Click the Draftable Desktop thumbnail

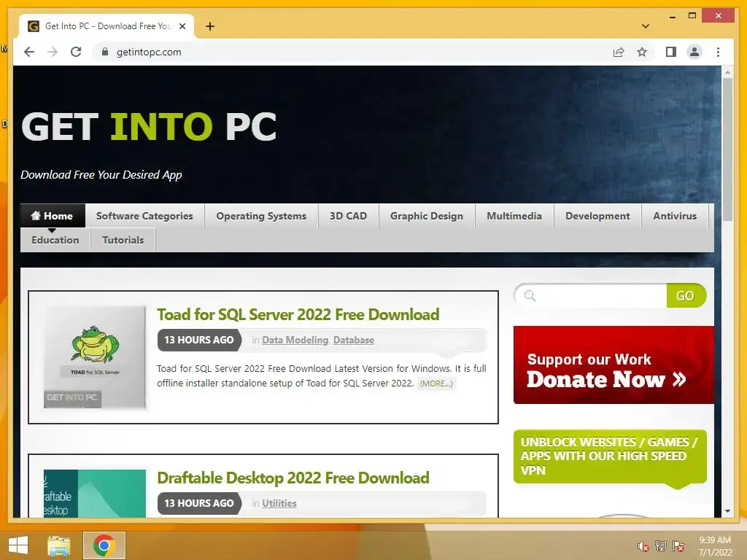click(x=94, y=494)
